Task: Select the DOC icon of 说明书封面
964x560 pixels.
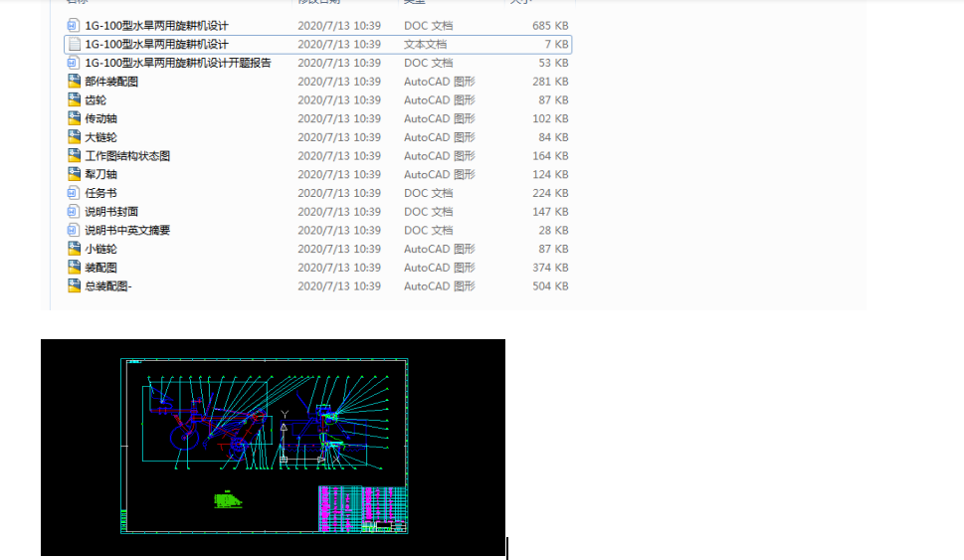Action: (74, 212)
